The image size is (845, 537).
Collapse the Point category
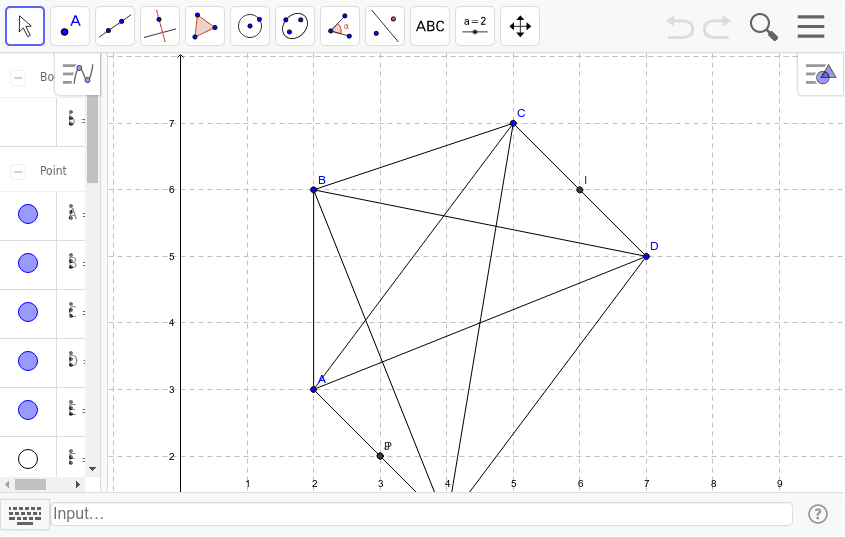click(18, 171)
